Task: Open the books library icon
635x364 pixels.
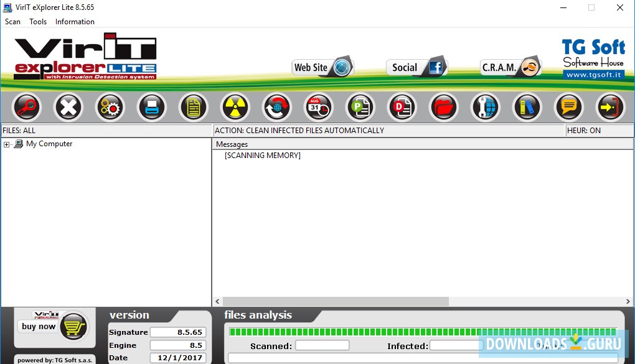Action: 527,107
